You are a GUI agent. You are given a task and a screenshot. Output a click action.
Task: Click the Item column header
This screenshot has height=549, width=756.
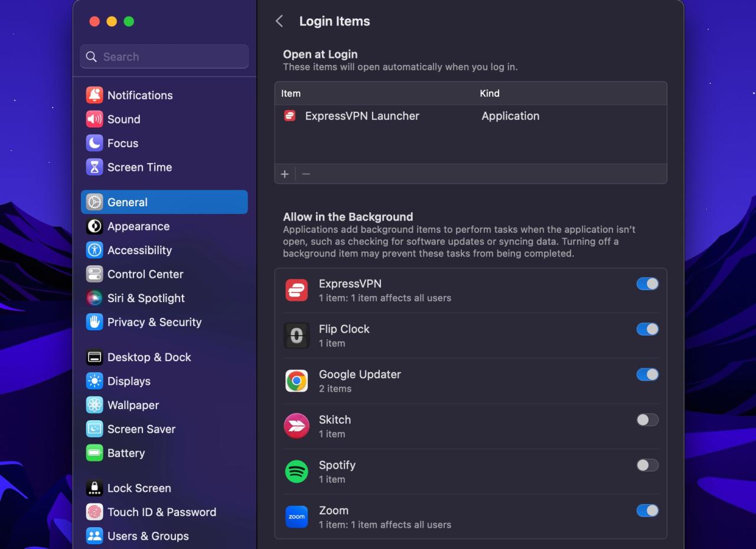pyautogui.click(x=291, y=93)
